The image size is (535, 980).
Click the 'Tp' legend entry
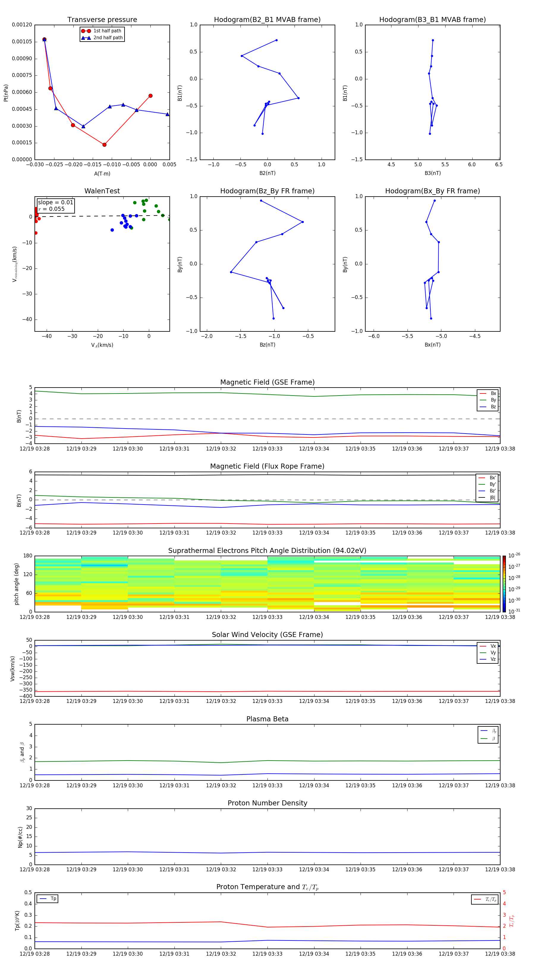click(48, 899)
